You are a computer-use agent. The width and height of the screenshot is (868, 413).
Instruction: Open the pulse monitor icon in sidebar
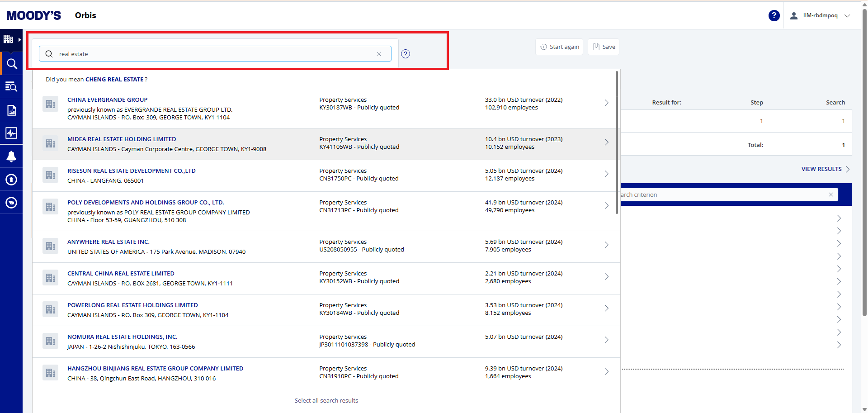[x=11, y=133]
